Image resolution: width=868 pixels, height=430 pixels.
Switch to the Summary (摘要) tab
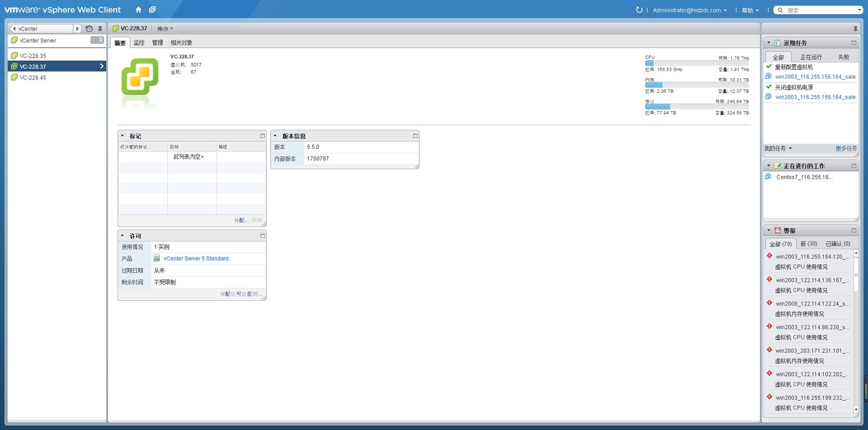pyautogui.click(x=120, y=43)
